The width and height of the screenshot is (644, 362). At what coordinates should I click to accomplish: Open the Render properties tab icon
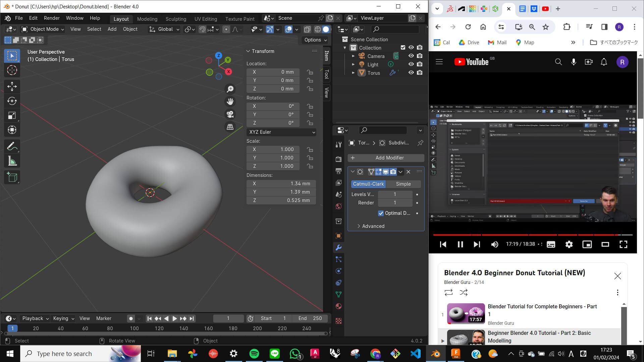tap(338, 159)
